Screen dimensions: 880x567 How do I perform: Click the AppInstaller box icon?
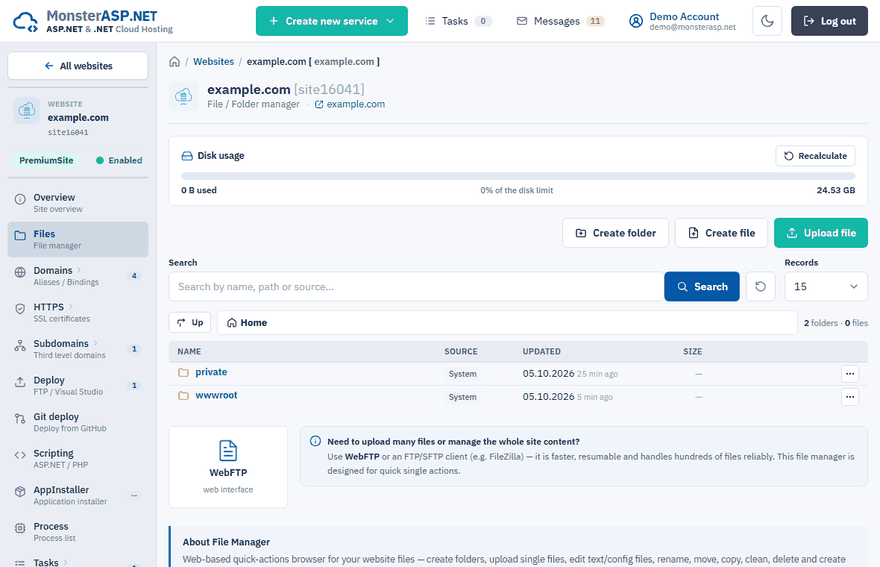[x=20, y=491]
